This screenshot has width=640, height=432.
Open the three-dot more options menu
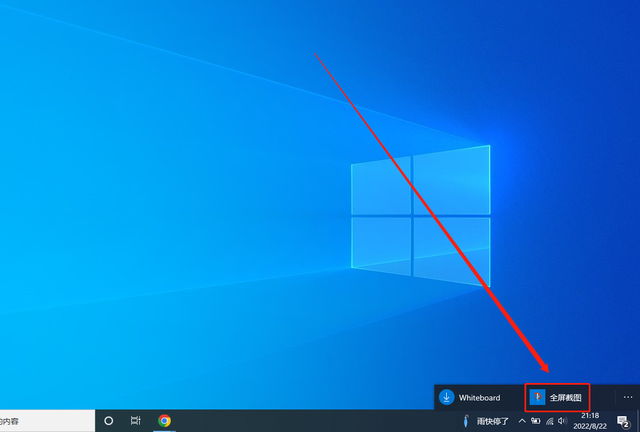[628, 397]
